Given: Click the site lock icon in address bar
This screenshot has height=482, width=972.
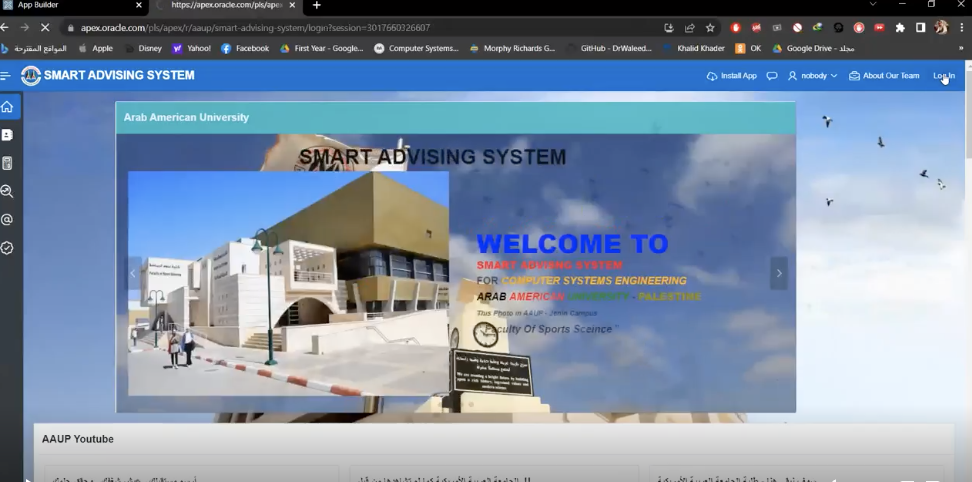Looking at the screenshot, I should coord(70,28).
